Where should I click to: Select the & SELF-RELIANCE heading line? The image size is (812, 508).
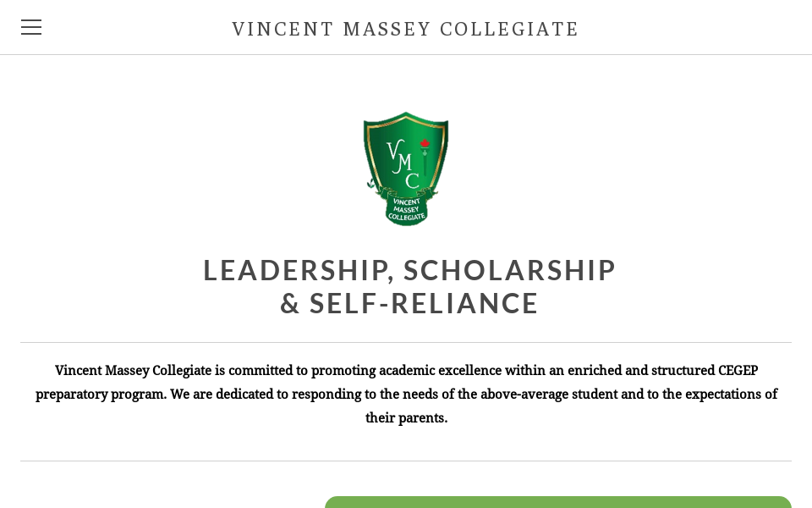(x=409, y=303)
